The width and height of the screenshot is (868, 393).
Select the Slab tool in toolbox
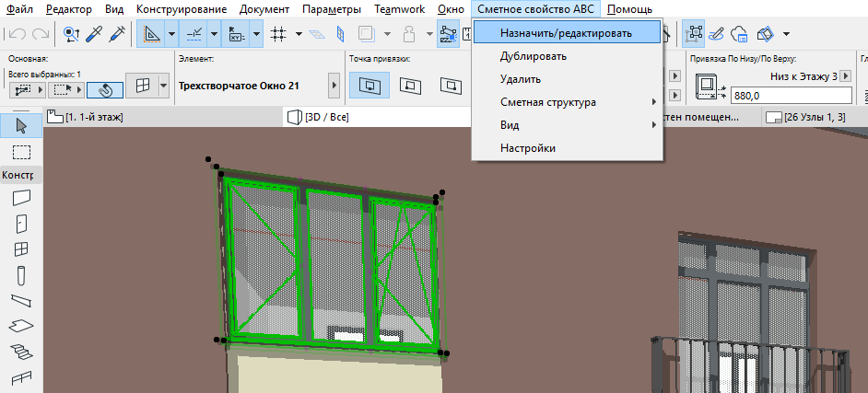21,326
